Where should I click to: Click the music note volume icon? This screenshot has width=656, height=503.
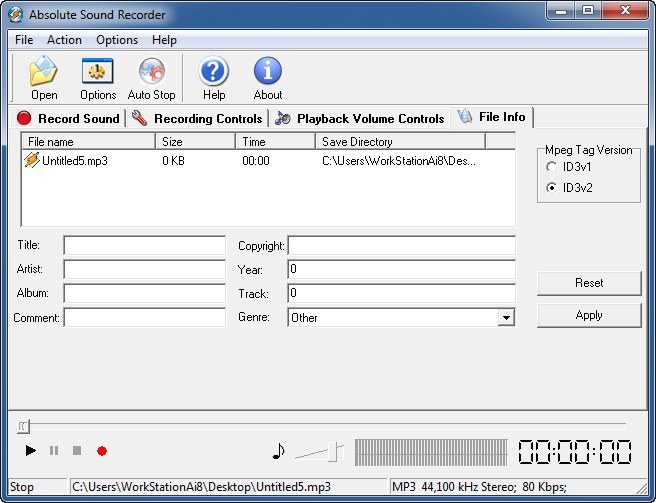tap(278, 451)
